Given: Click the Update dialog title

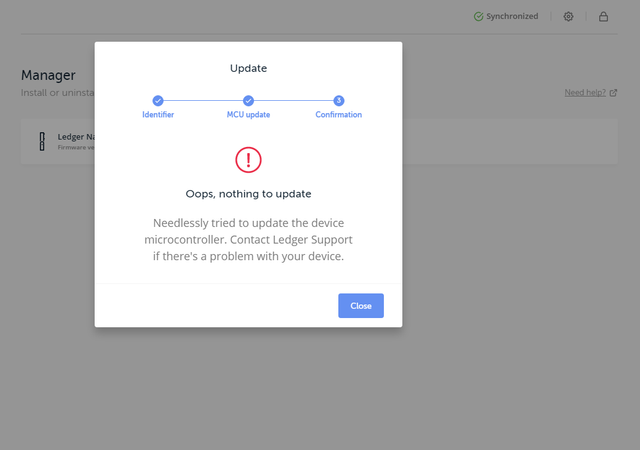Looking at the screenshot, I should pyautogui.click(x=248, y=68).
